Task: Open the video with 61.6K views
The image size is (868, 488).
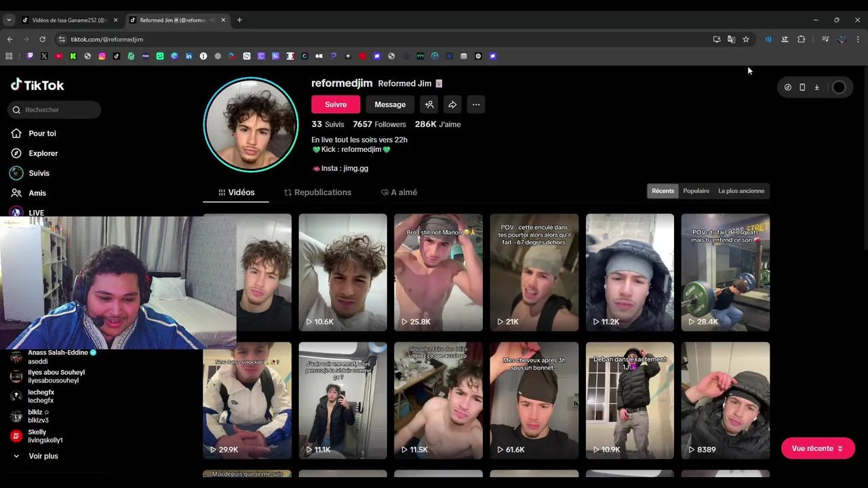Action: [x=534, y=401]
